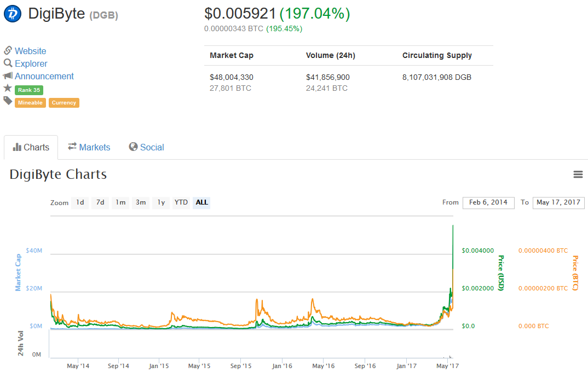
Task: Set chart zoom to 1d
Action: coord(80,202)
